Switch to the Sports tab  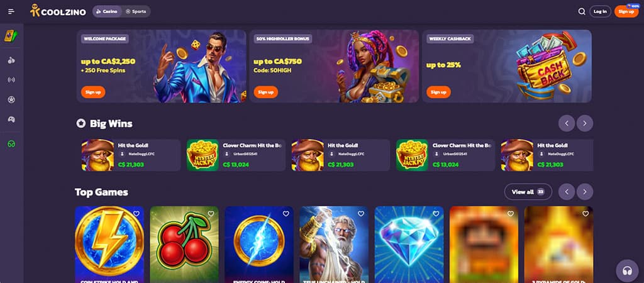(136, 11)
